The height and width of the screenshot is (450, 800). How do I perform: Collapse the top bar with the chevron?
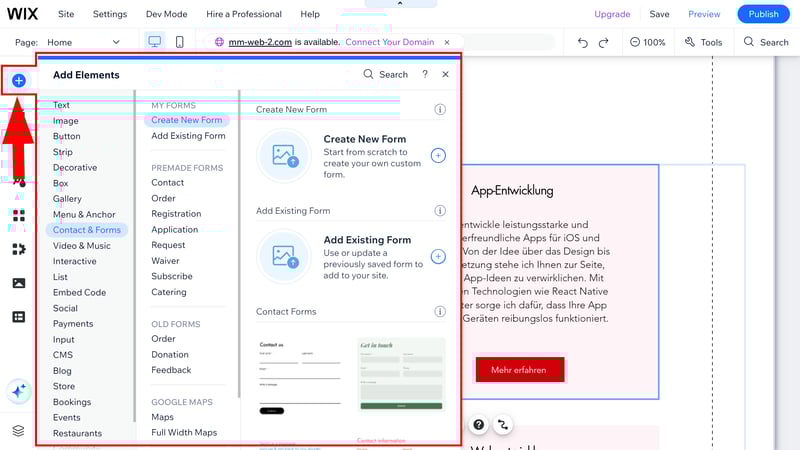pyautogui.click(x=400, y=3)
